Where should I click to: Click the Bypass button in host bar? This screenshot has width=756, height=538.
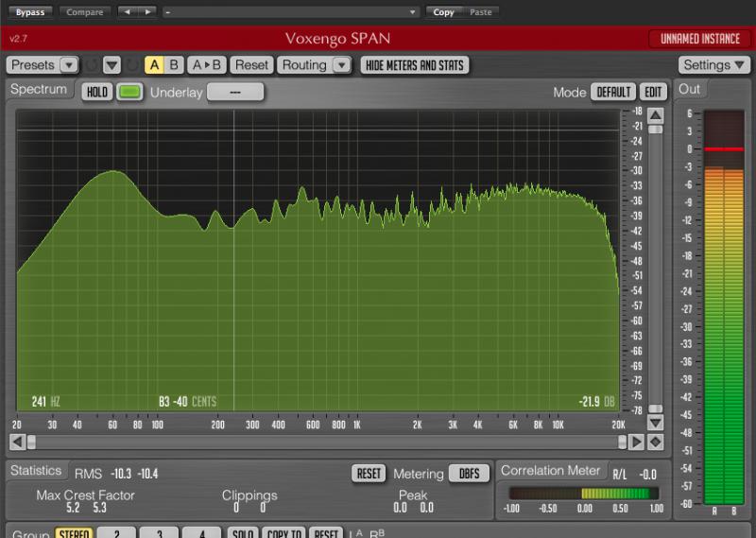point(30,12)
